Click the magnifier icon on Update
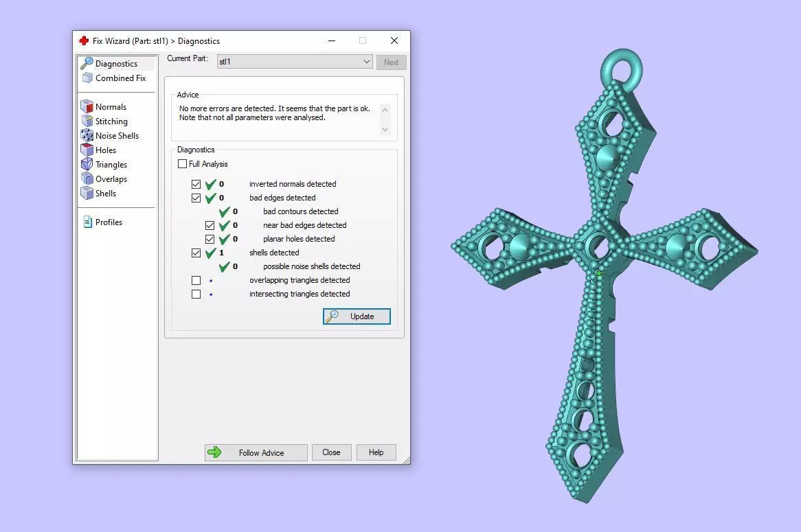801x532 pixels. 332,316
